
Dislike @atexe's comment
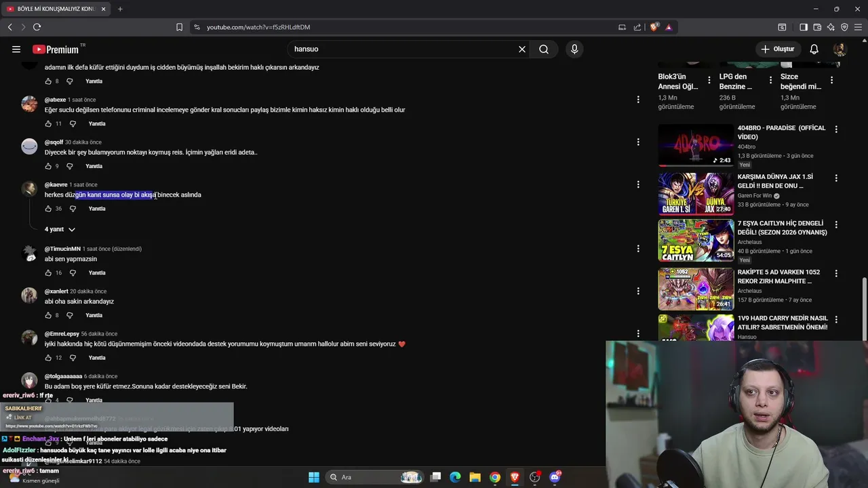(x=73, y=123)
